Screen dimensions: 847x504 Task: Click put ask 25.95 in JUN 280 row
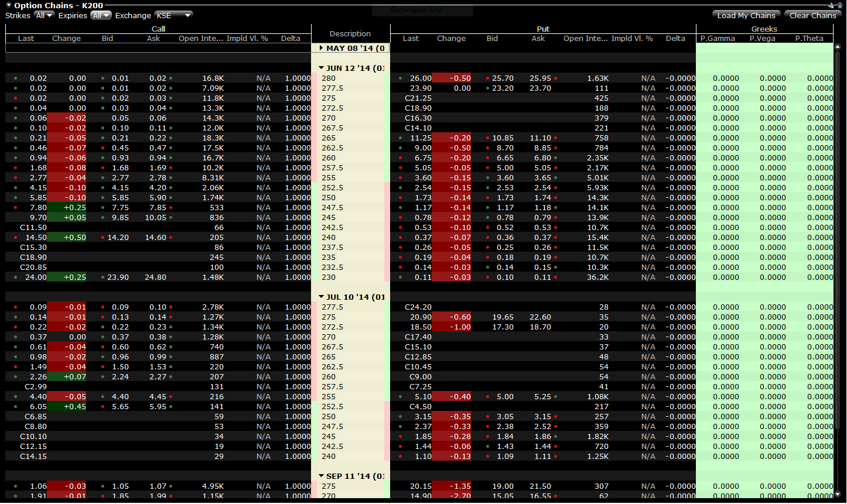pyautogui.click(x=540, y=78)
